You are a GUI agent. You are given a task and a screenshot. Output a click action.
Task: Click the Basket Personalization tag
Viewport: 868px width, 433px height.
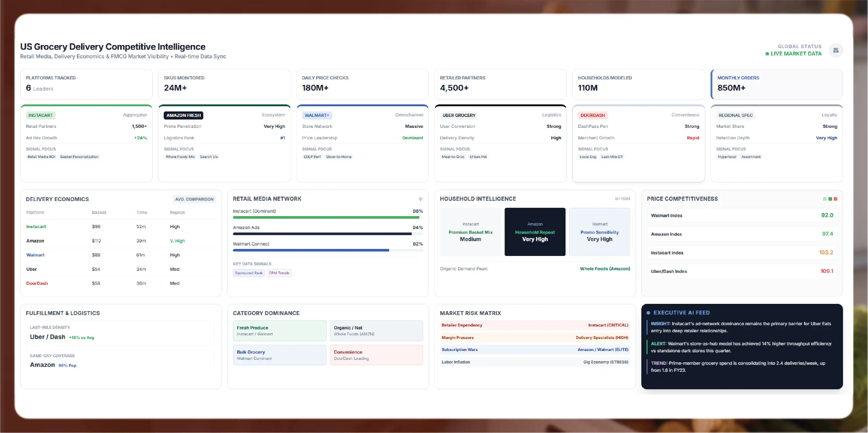click(x=79, y=157)
